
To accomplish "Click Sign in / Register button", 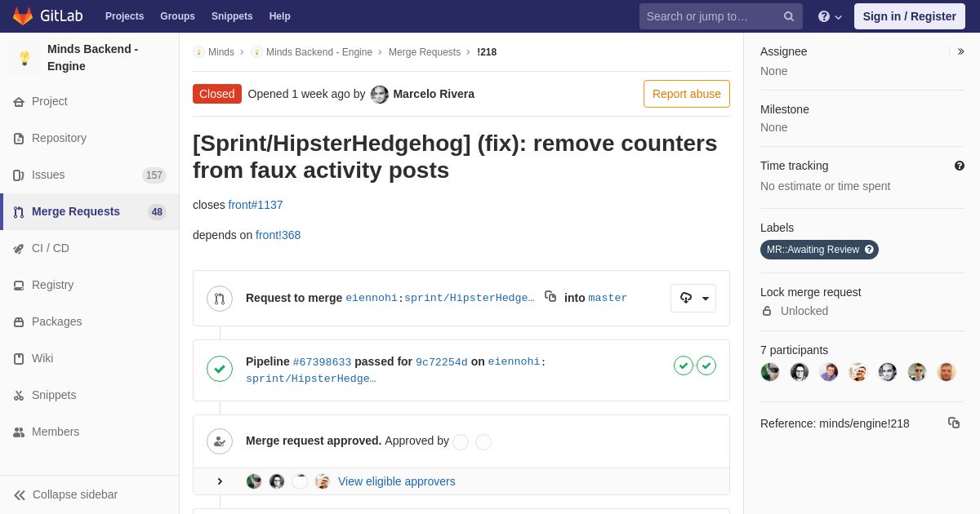I will pyautogui.click(x=910, y=16).
